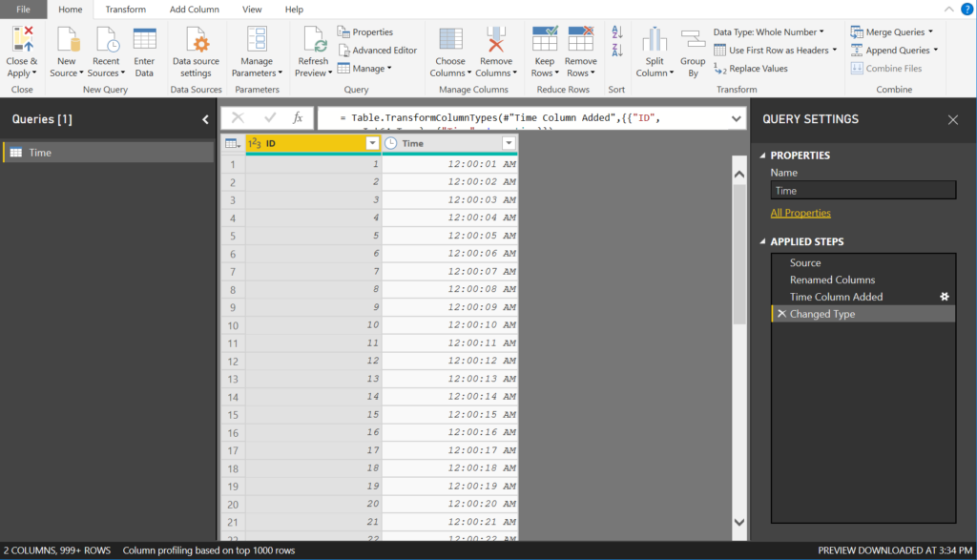Screen dimensions: 977x560
Task: Click Replace Values
Action: [751, 69]
